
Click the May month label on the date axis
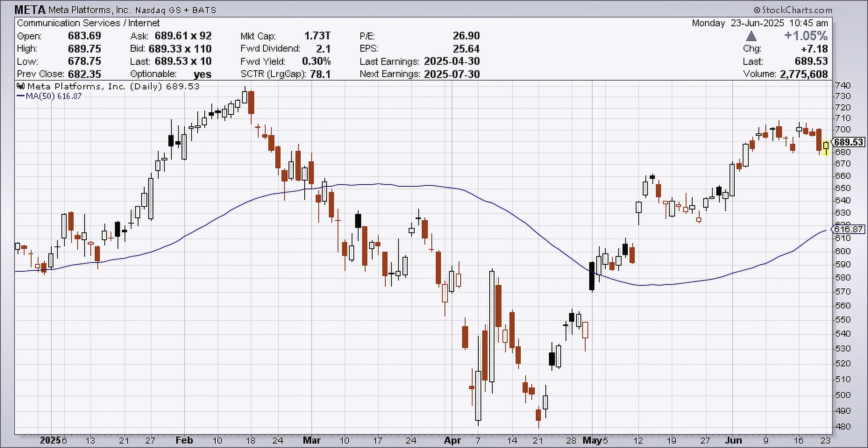click(x=592, y=440)
